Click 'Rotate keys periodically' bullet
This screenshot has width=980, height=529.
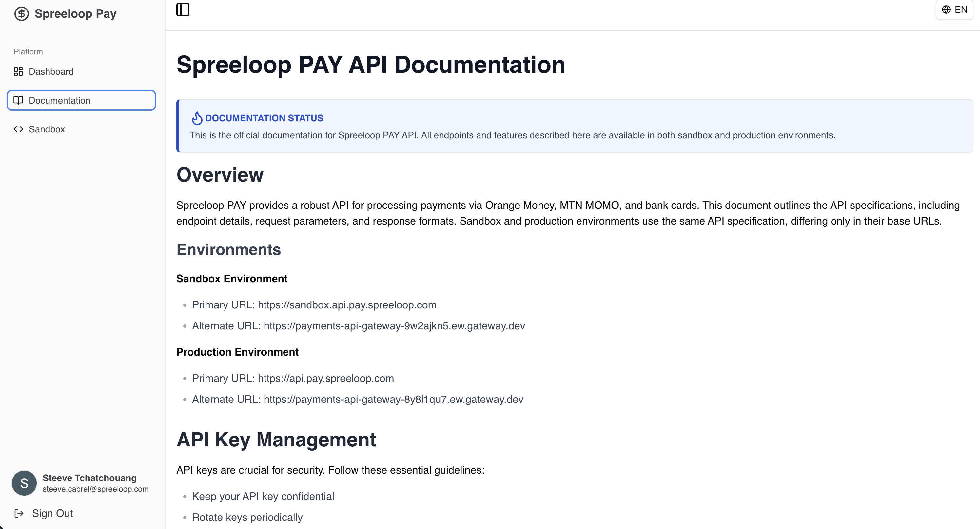click(247, 517)
